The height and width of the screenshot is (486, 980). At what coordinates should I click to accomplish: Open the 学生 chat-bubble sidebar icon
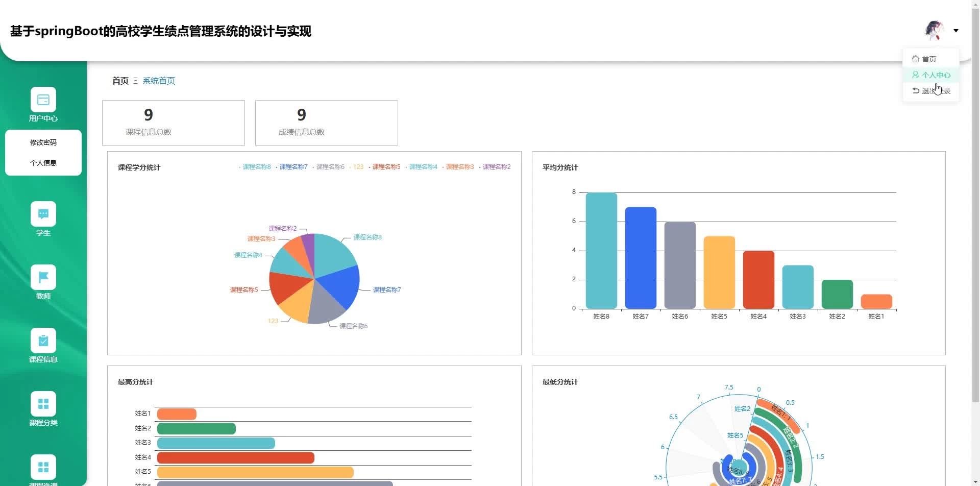pos(43,214)
